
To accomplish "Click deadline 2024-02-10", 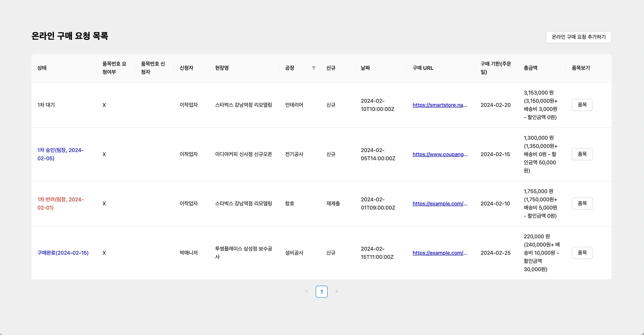I will tap(495, 204).
